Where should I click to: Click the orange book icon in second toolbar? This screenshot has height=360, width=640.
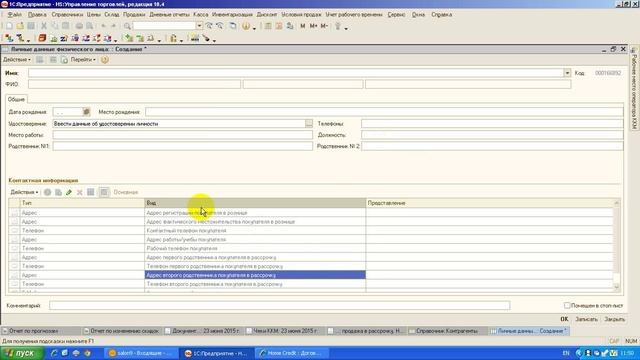42,38
